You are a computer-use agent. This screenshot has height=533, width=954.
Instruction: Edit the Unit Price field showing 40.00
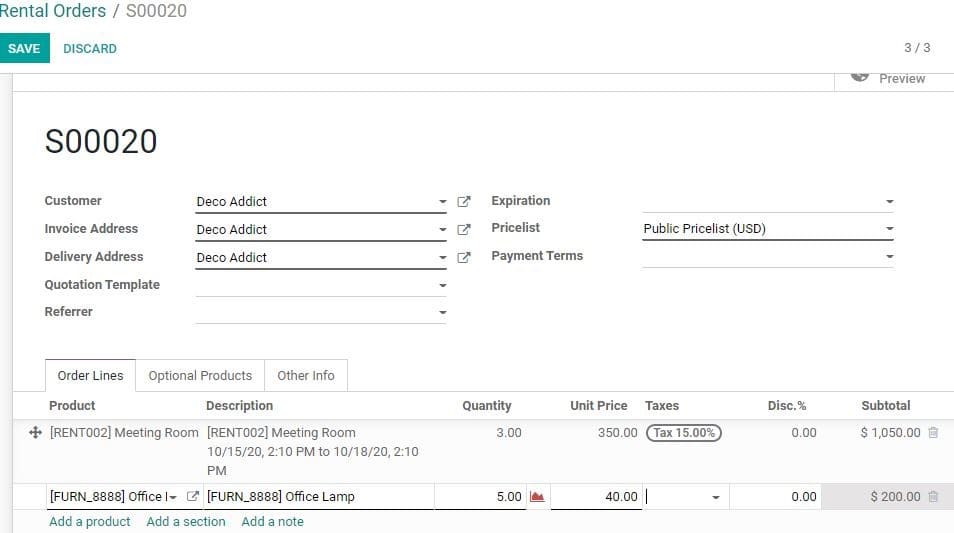(x=596, y=496)
